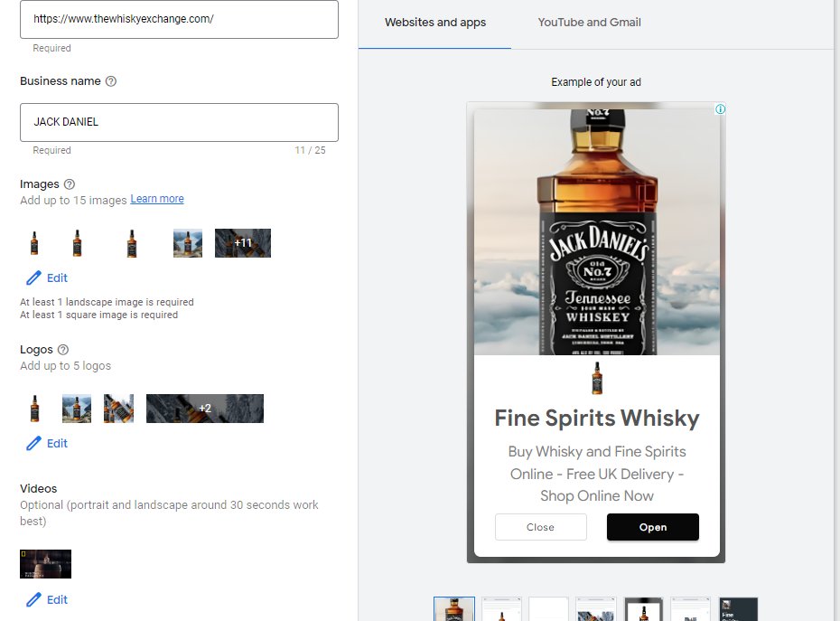This screenshot has width=840, height=621.
Task: Click small bottle logo in ad preview
Action: tap(597, 378)
